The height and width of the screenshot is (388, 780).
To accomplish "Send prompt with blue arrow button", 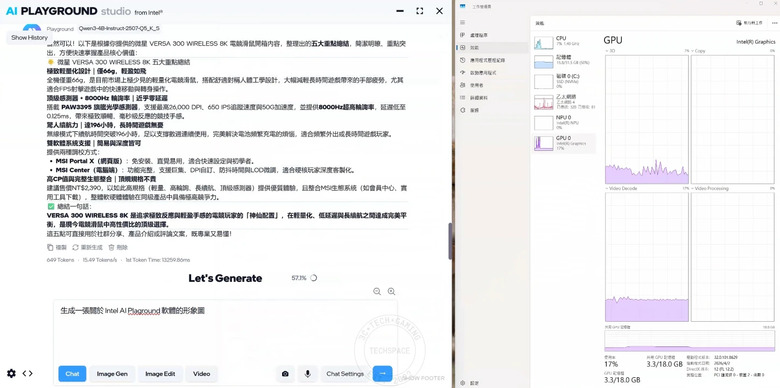I will tap(383, 374).
